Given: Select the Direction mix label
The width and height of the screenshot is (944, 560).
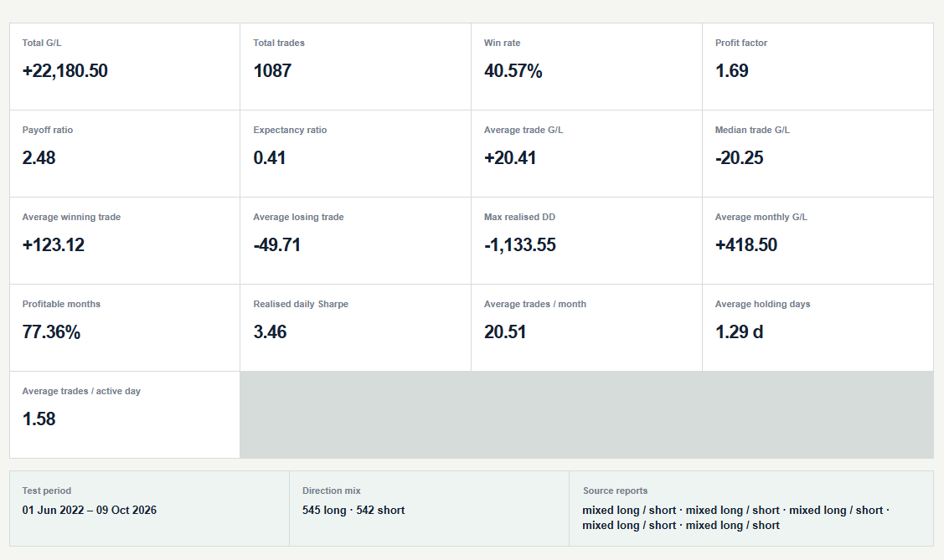Looking at the screenshot, I should [332, 491].
